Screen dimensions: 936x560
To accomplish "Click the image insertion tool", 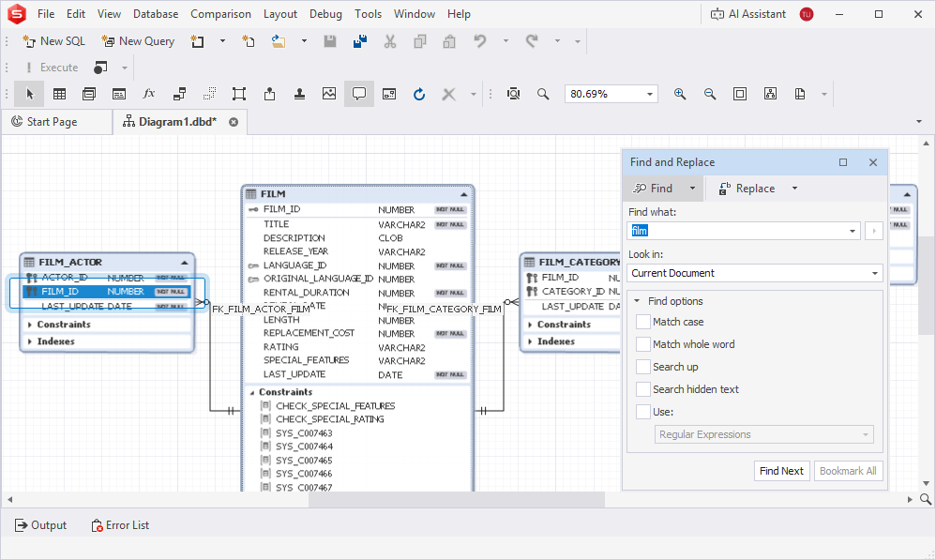I will coord(326,94).
